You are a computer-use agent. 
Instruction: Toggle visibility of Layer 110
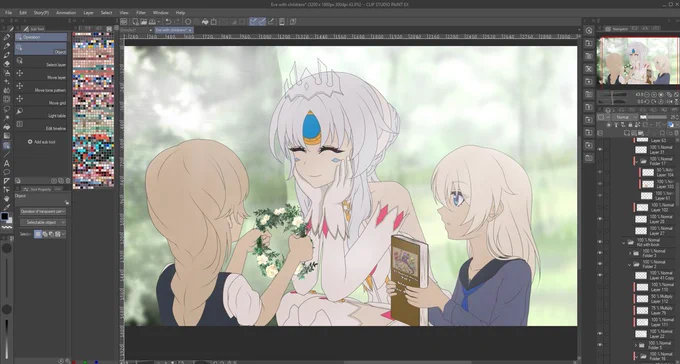coord(600,287)
